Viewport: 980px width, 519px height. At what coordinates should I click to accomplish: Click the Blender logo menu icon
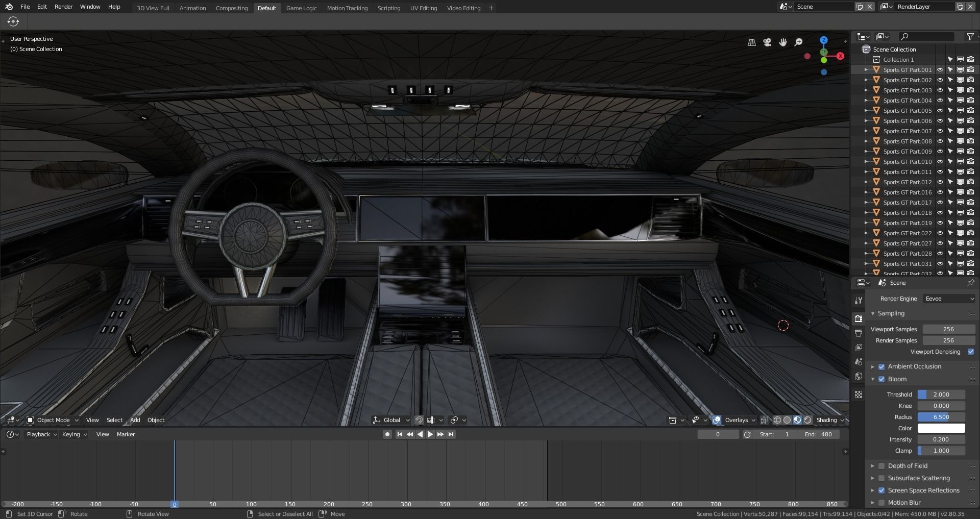point(9,7)
